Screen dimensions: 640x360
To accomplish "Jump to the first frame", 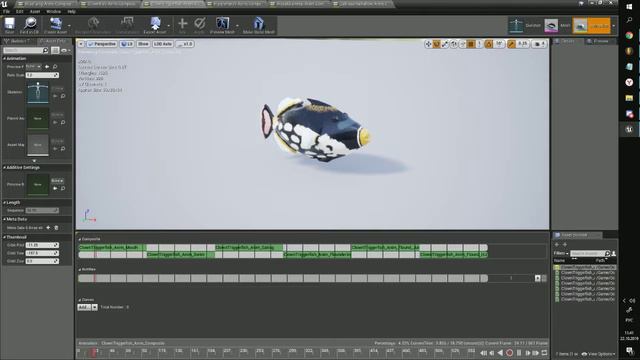I will click(x=483, y=353).
